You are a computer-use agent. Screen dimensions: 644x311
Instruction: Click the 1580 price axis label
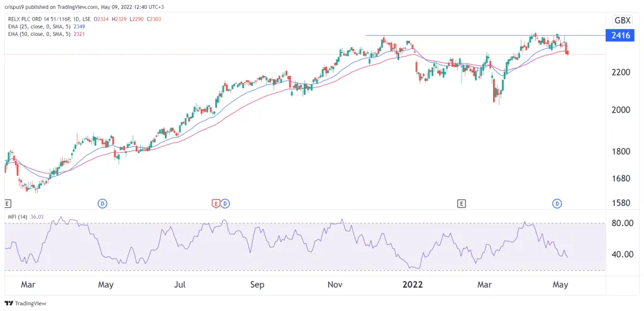tap(620, 203)
